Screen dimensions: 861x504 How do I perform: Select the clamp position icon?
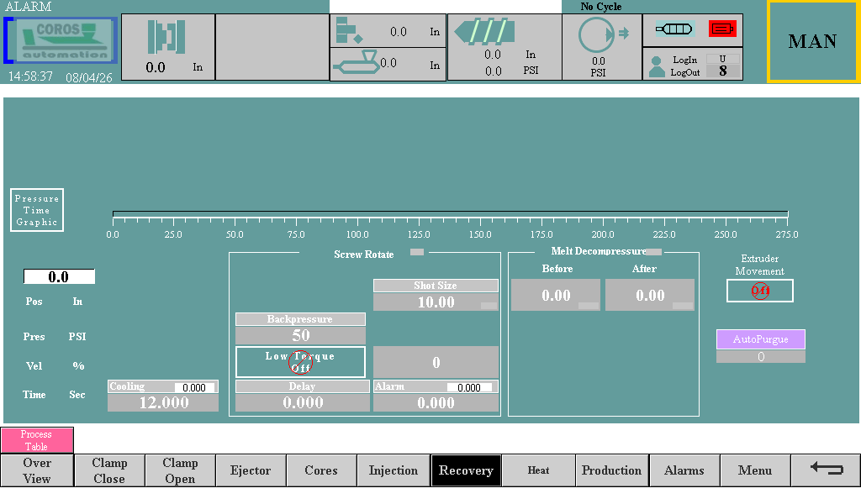[166, 37]
